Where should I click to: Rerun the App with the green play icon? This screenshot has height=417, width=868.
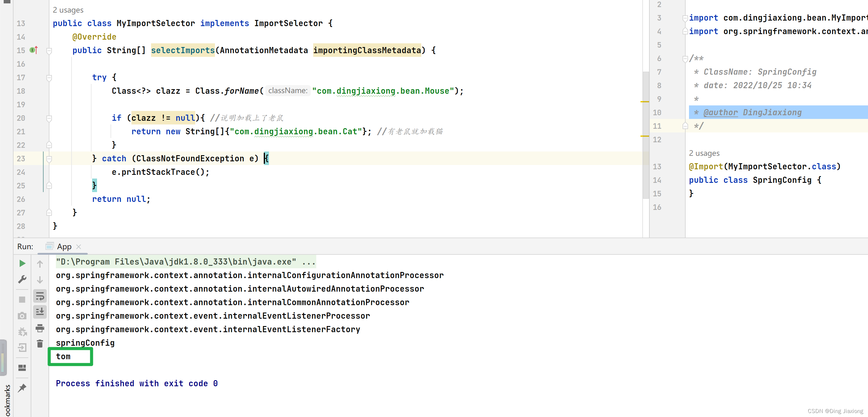click(22, 263)
